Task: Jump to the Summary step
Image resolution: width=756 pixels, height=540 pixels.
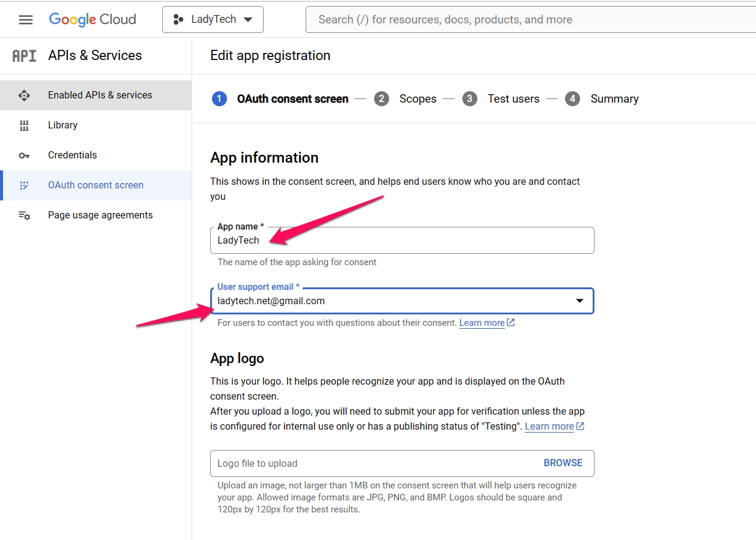Action: coord(614,99)
